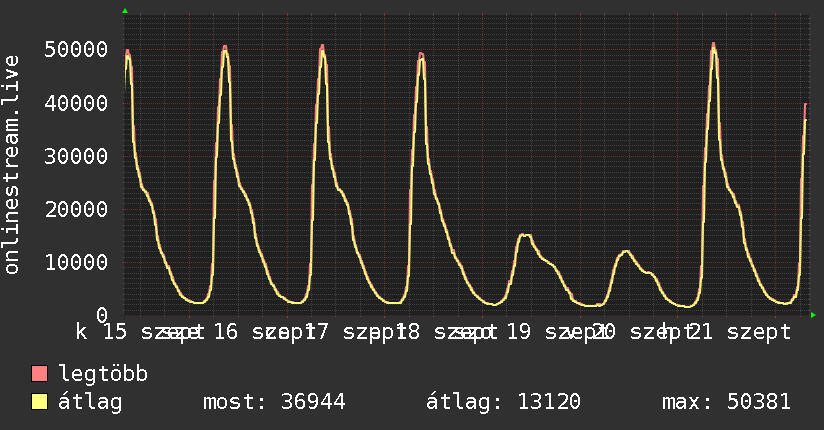824x430 pixels.
Task: Click the 10000 y-axis label
Action: [76, 262]
